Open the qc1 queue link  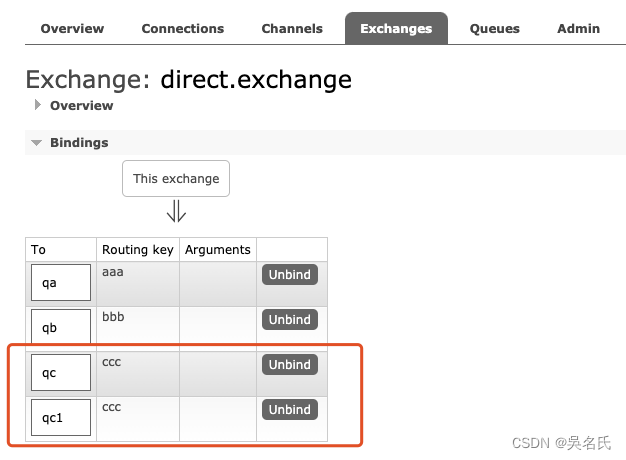point(52,418)
